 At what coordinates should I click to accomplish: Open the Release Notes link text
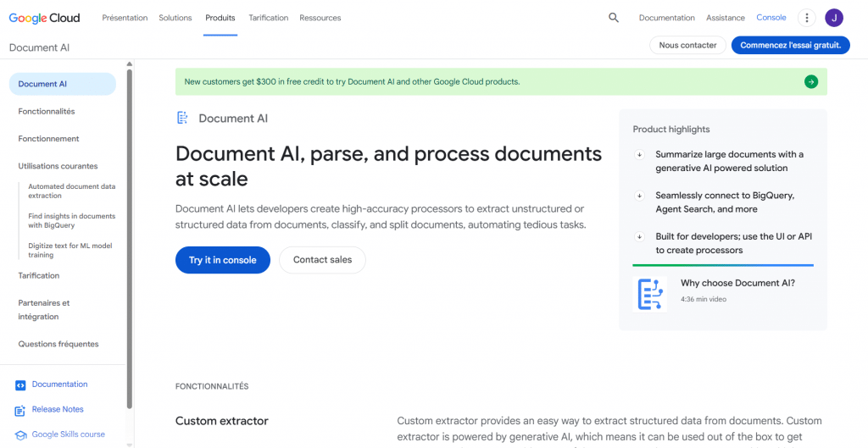click(x=58, y=409)
